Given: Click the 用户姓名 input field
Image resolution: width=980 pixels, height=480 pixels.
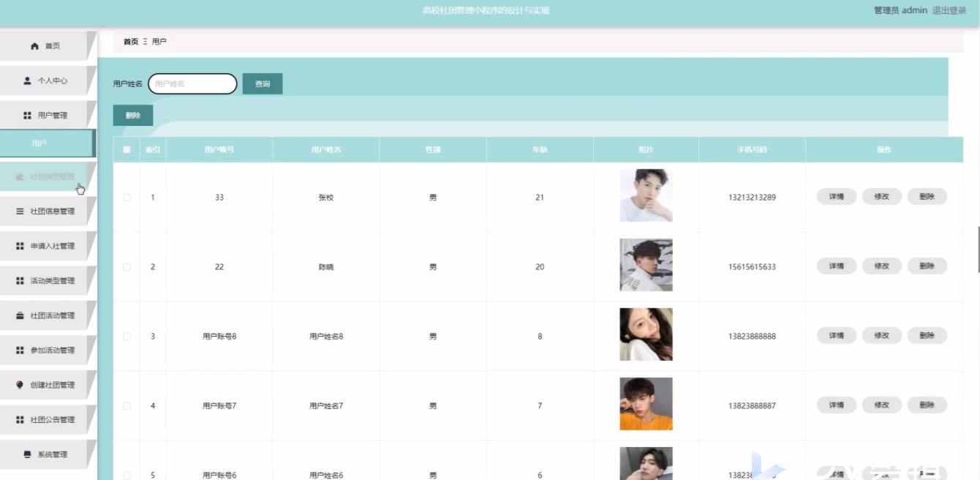Looking at the screenshot, I should point(192,83).
